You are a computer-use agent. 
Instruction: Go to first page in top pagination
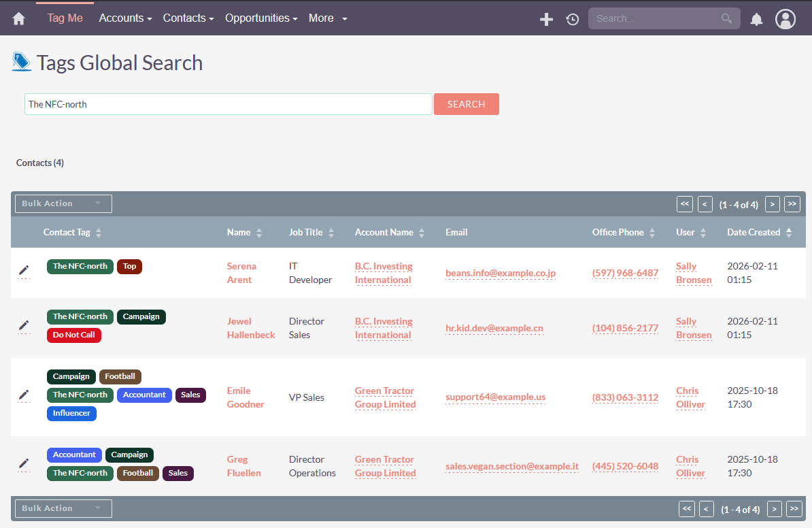[685, 204]
